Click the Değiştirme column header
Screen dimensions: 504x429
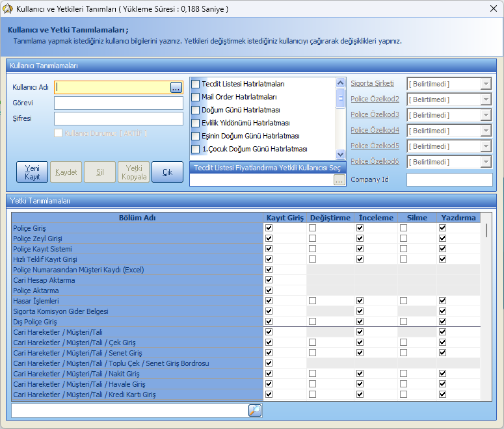point(330,218)
